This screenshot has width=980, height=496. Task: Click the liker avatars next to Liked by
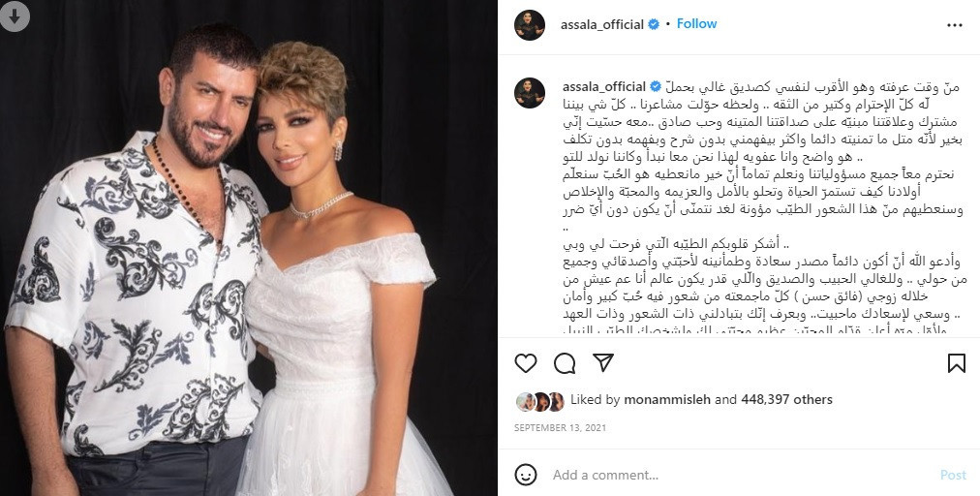coord(540,402)
